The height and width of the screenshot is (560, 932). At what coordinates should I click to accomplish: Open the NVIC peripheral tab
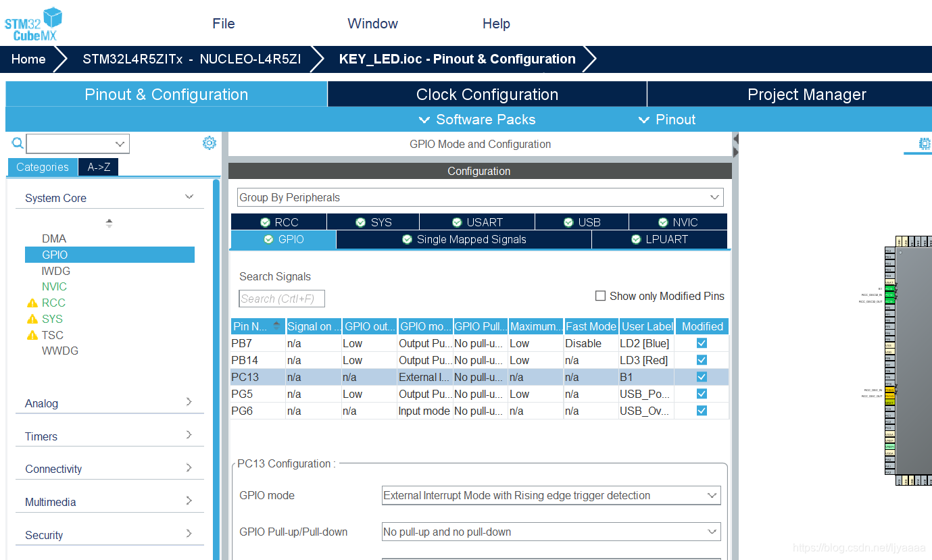click(678, 222)
